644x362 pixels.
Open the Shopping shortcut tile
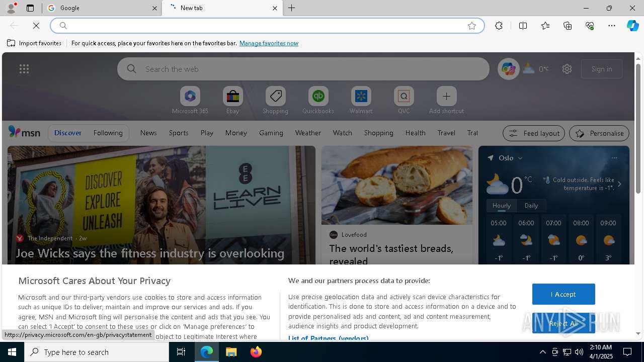click(x=275, y=101)
